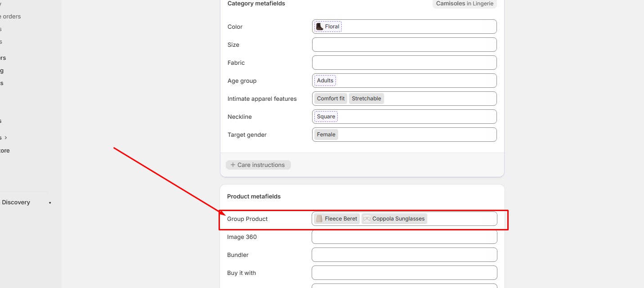This screenshot has width=644, height=288.
Task: Click the Floral color swatch chip
Action: point(328,27)
